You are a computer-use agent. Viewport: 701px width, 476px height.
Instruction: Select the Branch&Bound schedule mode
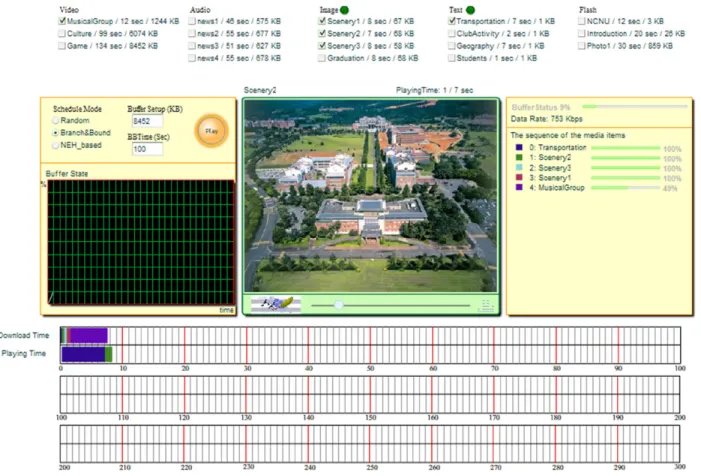point(55,133)
